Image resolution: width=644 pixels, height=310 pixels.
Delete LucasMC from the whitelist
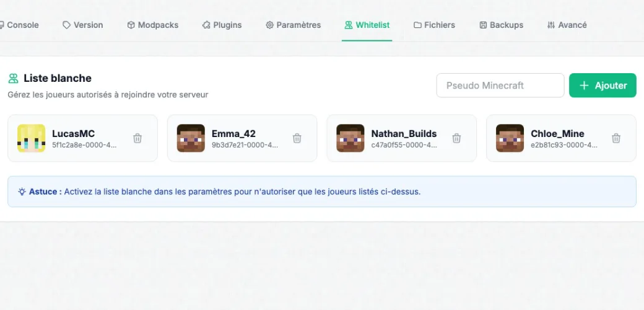tap(137, 138)
